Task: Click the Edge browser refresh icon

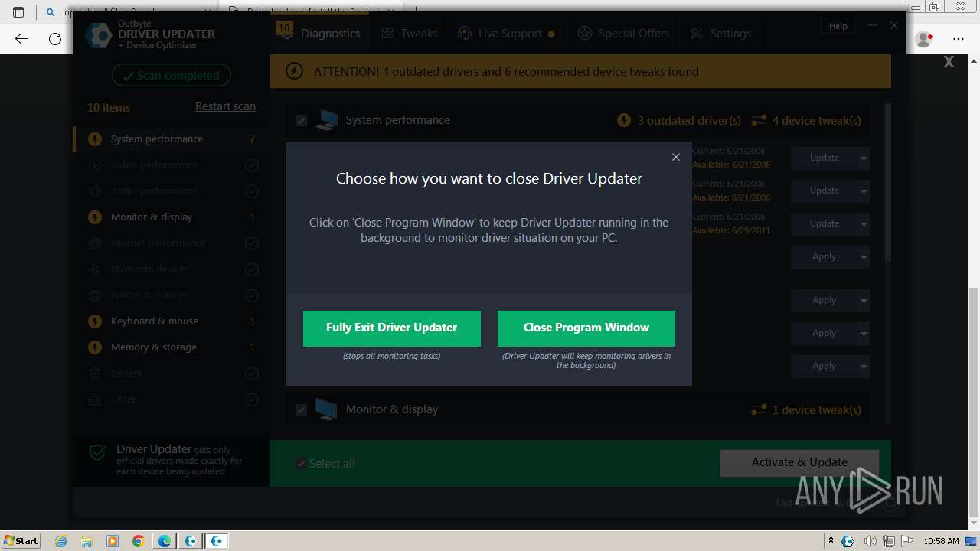Action: click(55, 38)
